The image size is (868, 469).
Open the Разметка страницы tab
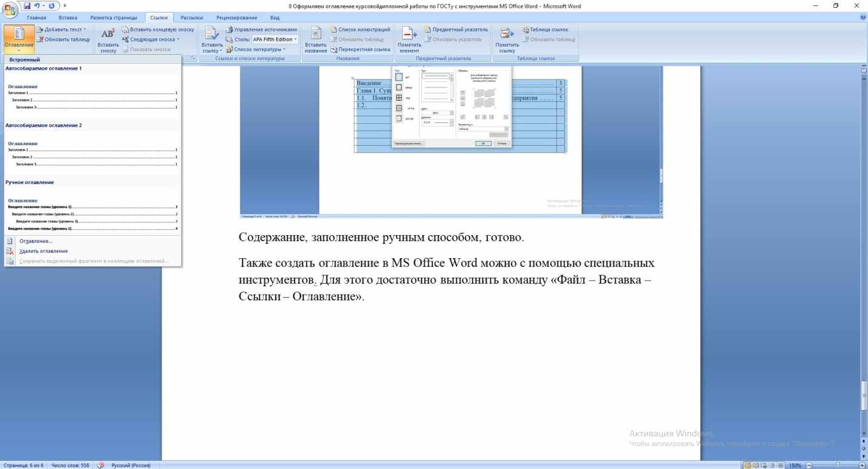113,18
